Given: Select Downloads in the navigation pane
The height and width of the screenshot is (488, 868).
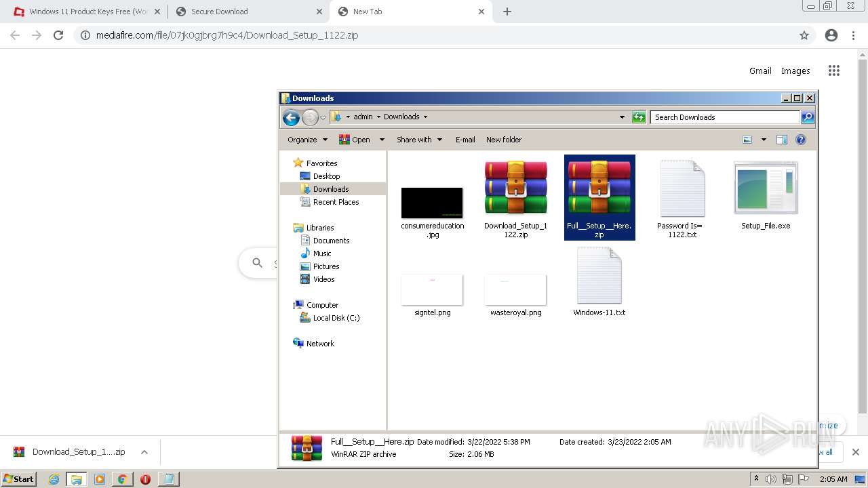Looking at the screenshot, I should [331, 189].
